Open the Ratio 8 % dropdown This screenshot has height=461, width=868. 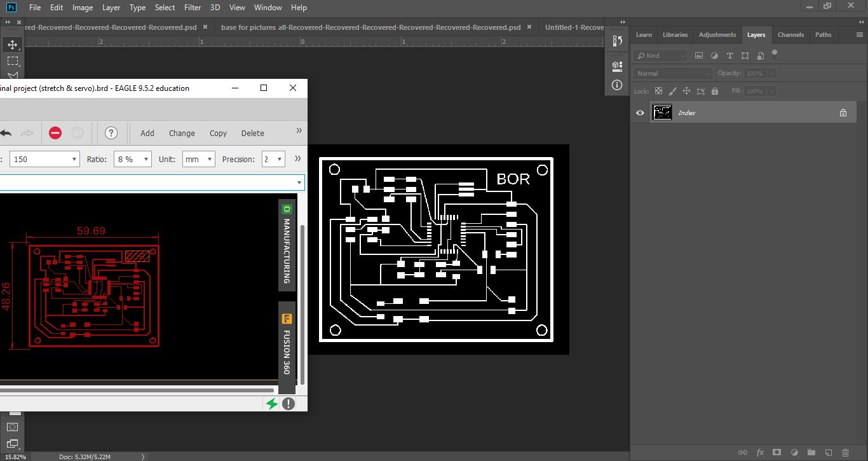[132, 159]
